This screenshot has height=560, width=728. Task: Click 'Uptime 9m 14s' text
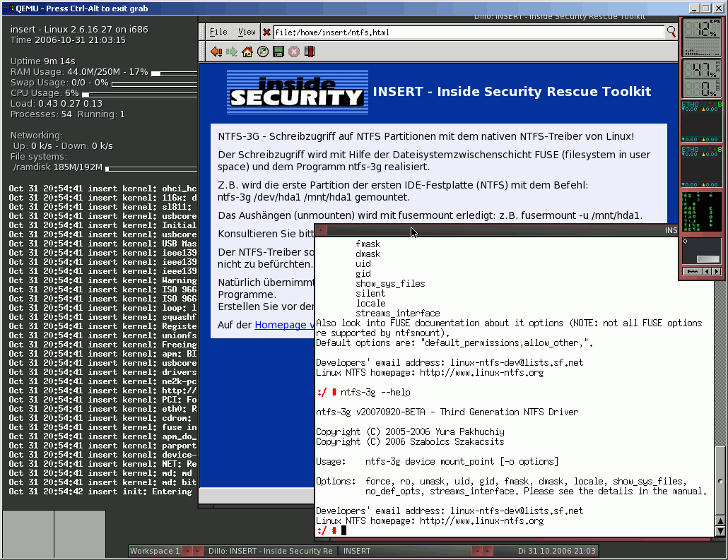42,61
